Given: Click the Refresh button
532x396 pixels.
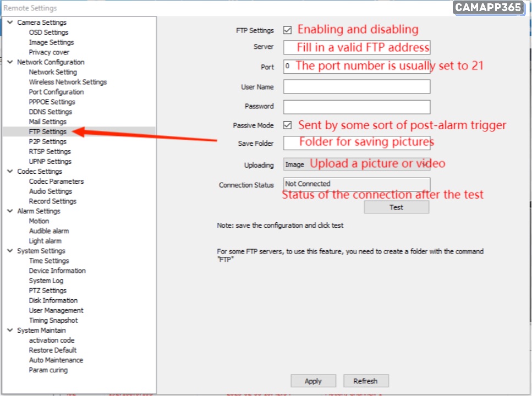Looking at the screenshot, I should tap(366, 381).
